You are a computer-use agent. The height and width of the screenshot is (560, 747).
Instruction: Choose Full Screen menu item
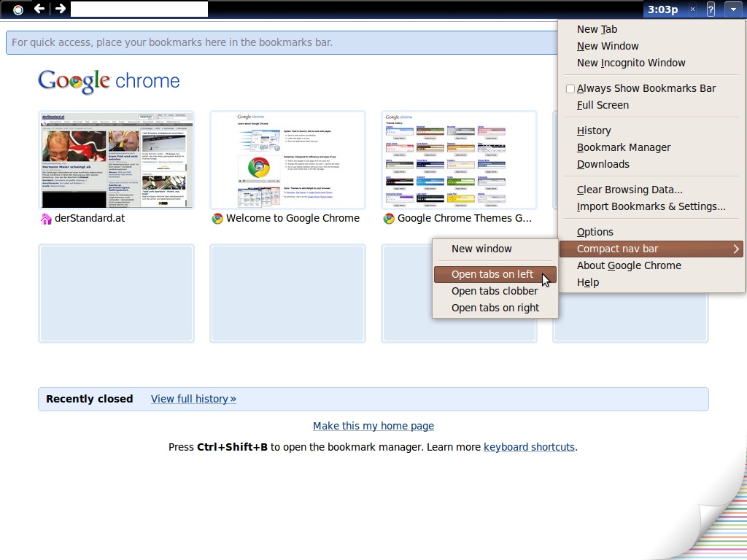point(603,105)
